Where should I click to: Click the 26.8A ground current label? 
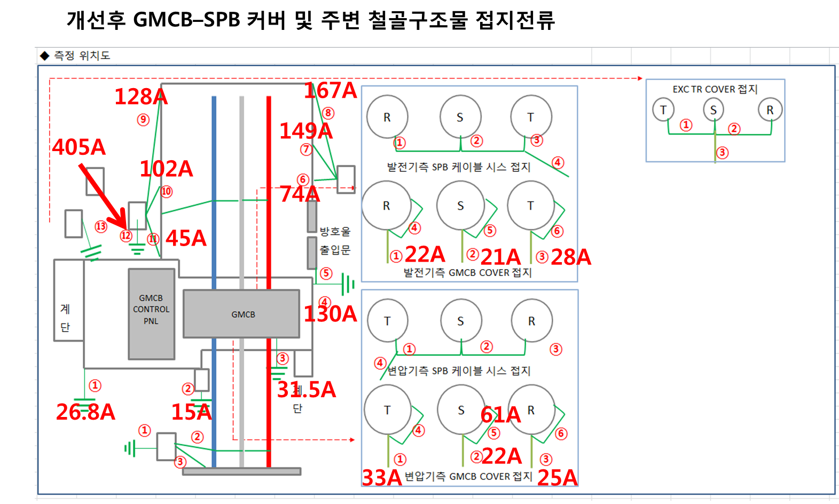click(x=85, y=412)
